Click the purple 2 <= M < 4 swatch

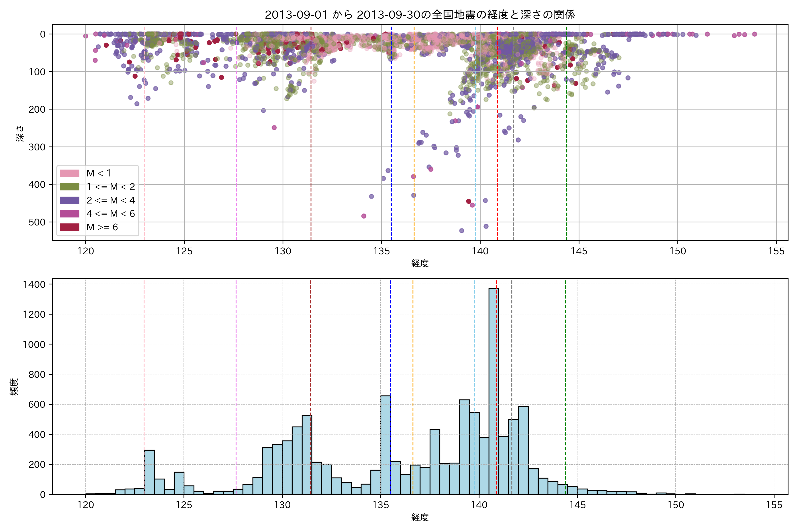click(x=70, y=201)
